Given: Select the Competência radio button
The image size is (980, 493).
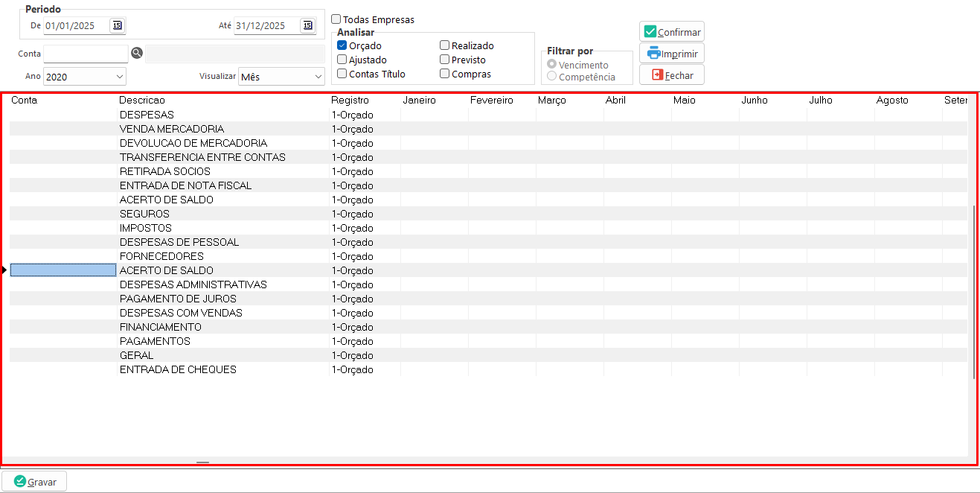Looking at the screenshot, I should tap(552, 76).
